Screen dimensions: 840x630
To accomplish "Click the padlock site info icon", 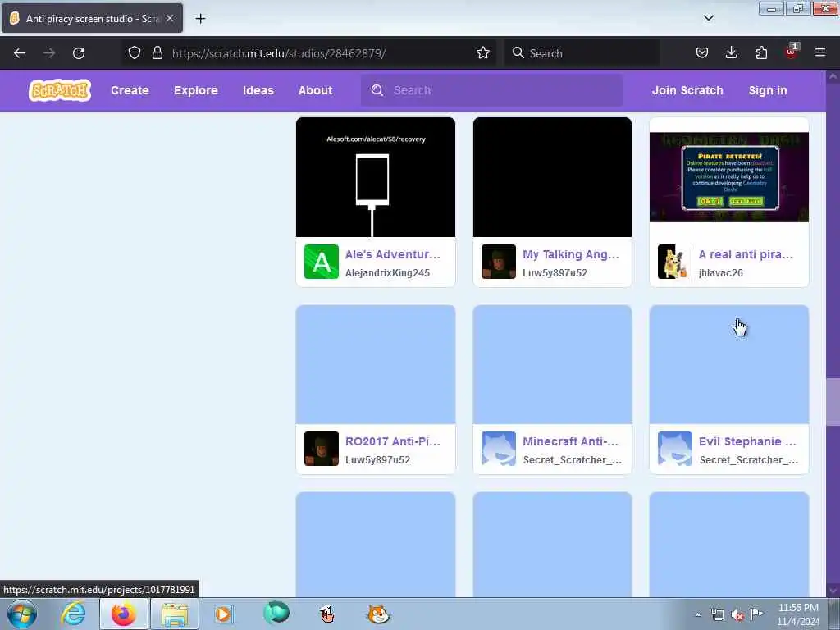I will click(157, 52).
